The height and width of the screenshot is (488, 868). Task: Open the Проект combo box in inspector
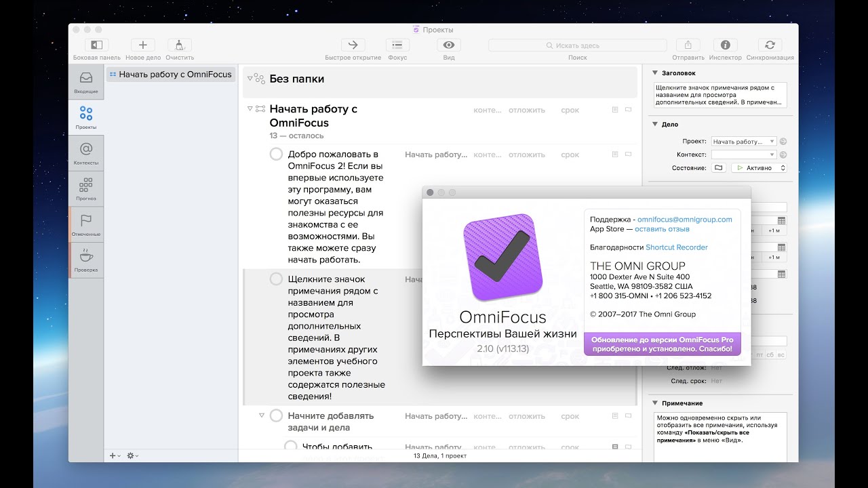744,142
